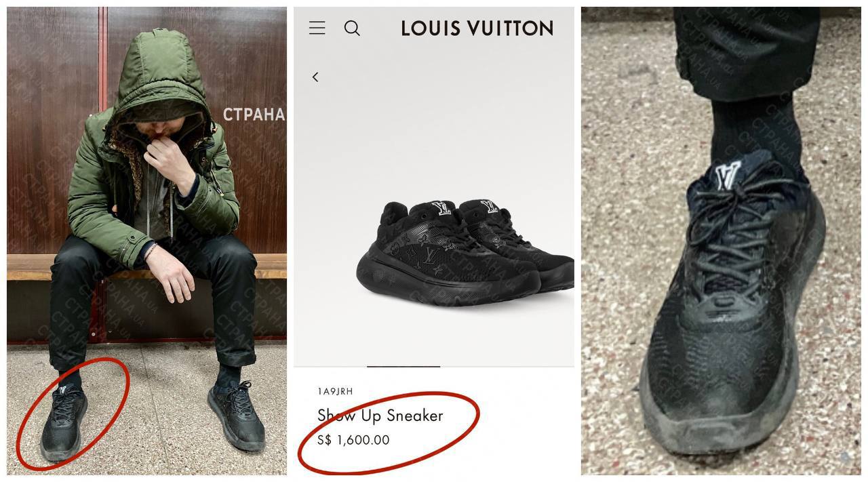
Task: Click the man's green hood
Action: click(x=159, y=75)
